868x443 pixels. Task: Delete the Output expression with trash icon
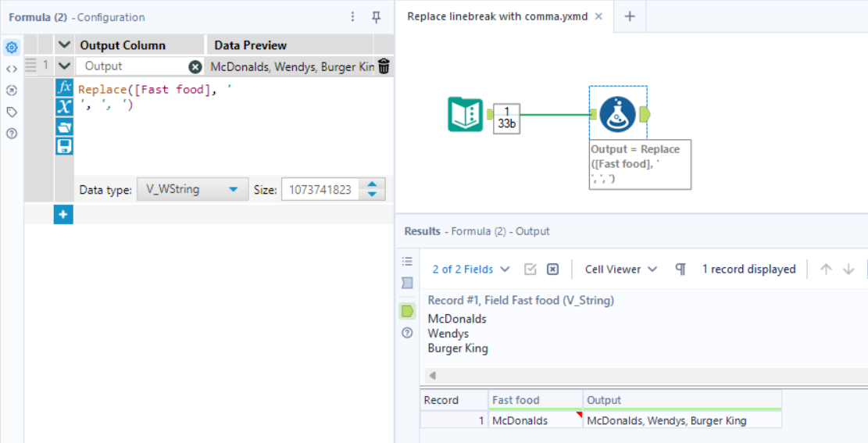coord(384,66)
